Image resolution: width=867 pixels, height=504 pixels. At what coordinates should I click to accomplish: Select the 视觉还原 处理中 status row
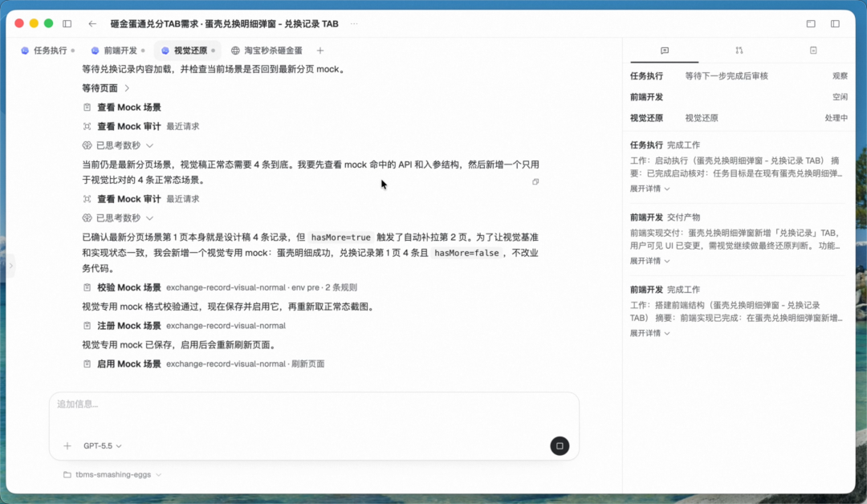[739, 118]
